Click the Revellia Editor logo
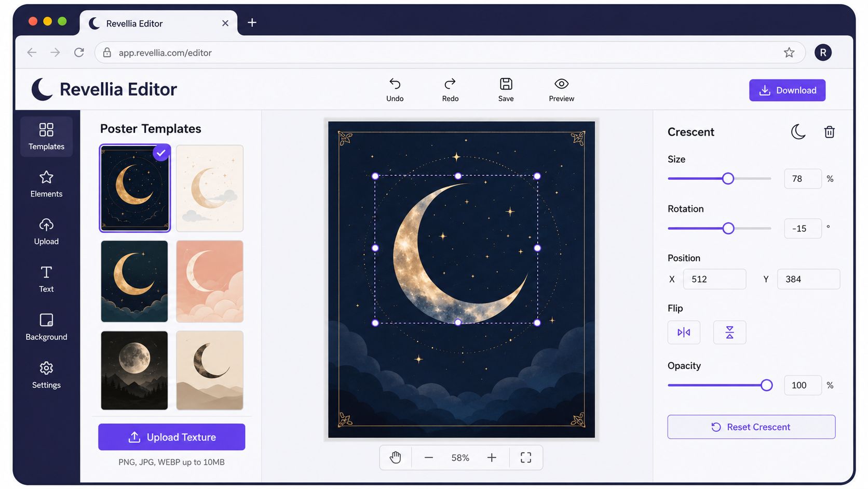The image size is (868, 489). pos(104,89)
